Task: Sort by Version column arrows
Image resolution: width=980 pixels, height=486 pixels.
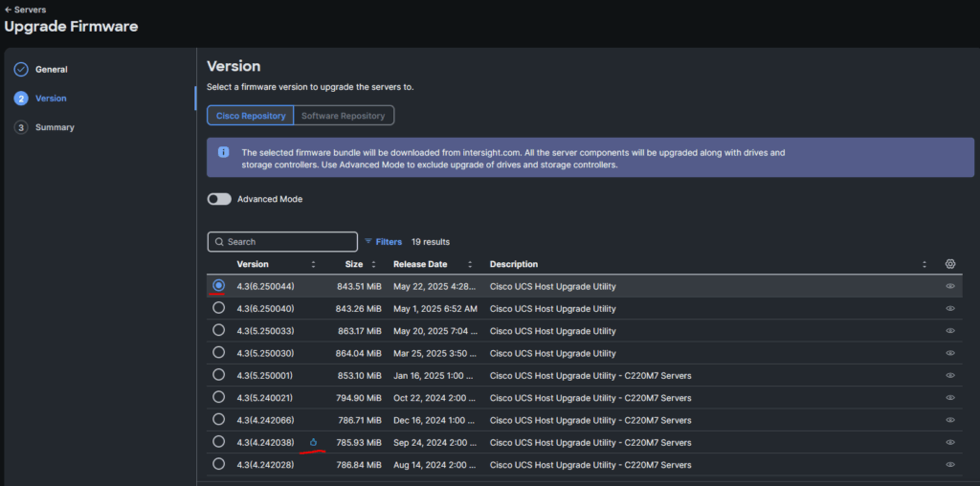Action: click(313, 264)
